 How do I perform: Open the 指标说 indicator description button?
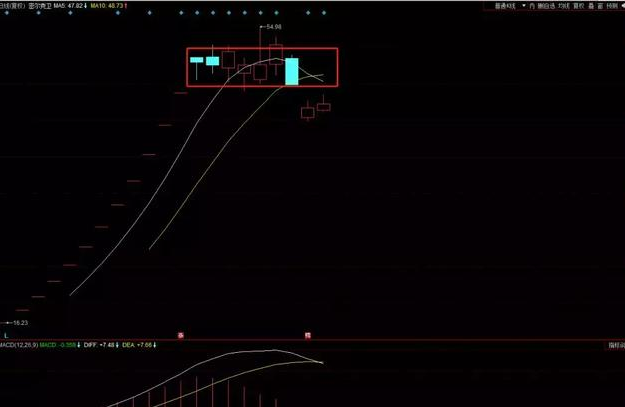[x=617, y=345]
